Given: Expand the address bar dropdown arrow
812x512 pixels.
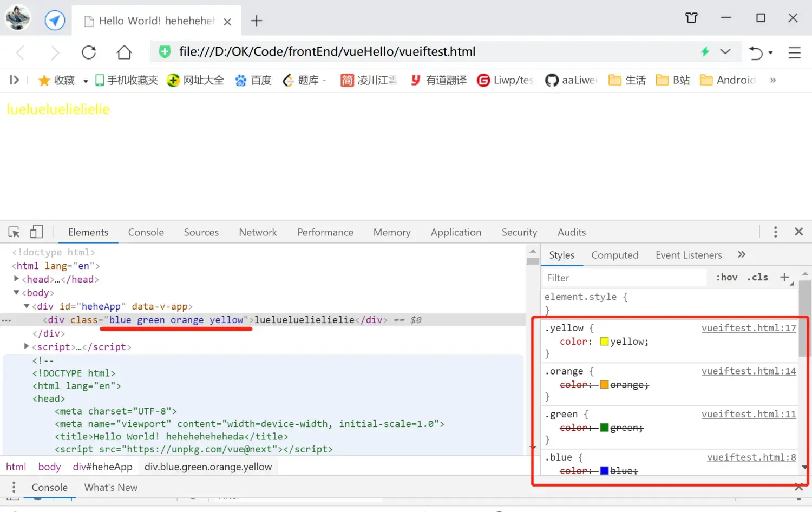Looking at the screenshot, I should tap(725, 51).
